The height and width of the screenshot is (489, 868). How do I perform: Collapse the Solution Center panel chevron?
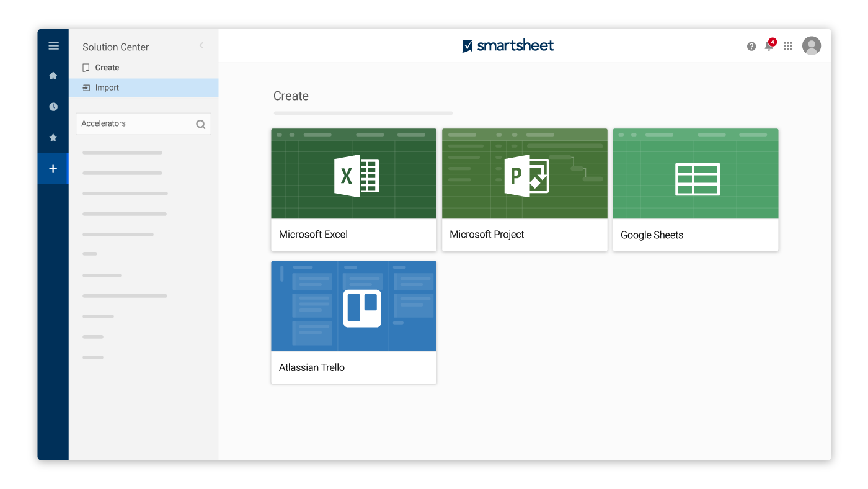[x=201, y=45]
